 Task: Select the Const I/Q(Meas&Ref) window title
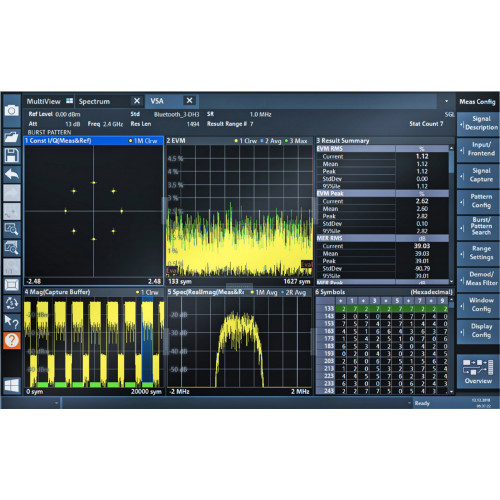[58, 141]
